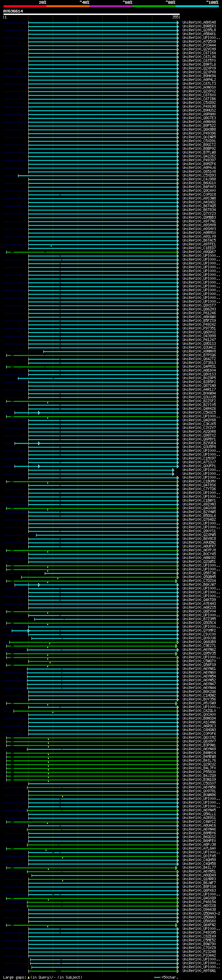Image resolution: width=222 pixels, height=980 pixels.
Task: Click the UniRef100_Q2XPX2 label
Action: (x=199, y=91)
